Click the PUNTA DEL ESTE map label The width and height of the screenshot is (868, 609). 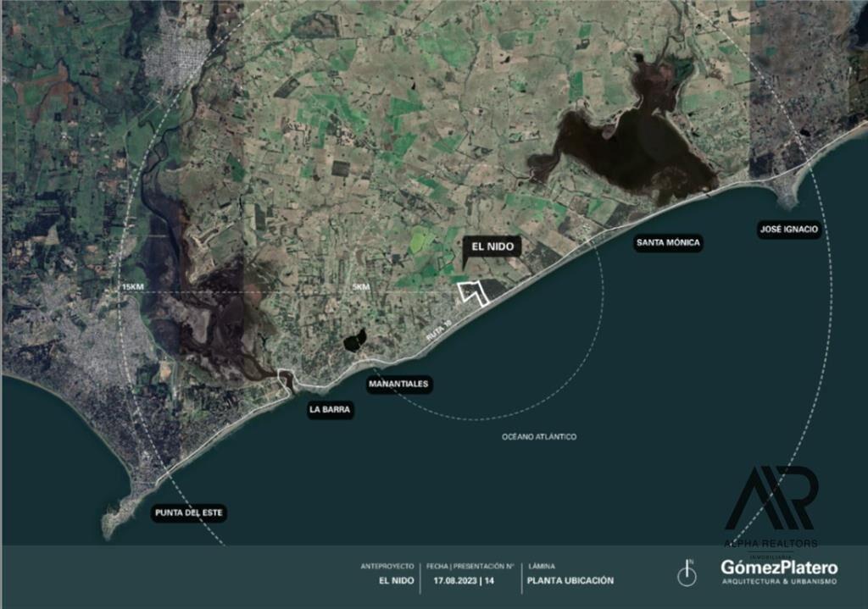pos(189,513)
